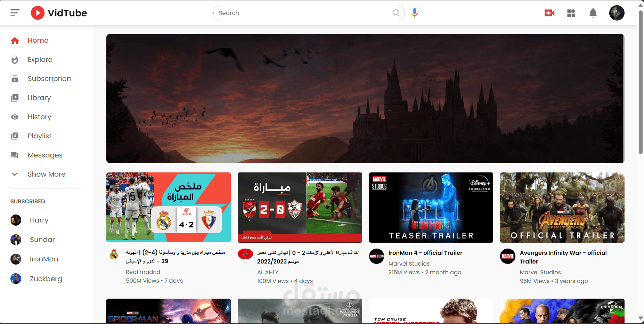
Task: Open the apps grid icon
Action: tap(571, 13)
